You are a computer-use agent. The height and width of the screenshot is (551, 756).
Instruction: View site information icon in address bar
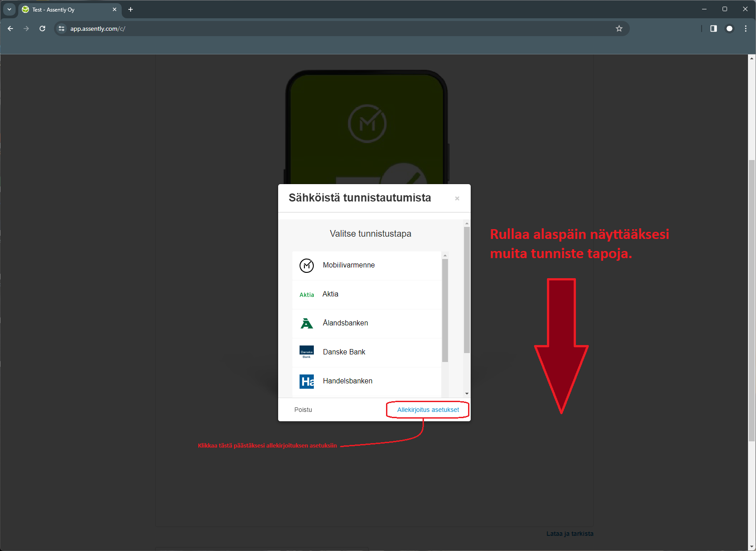tap(62, 29)
